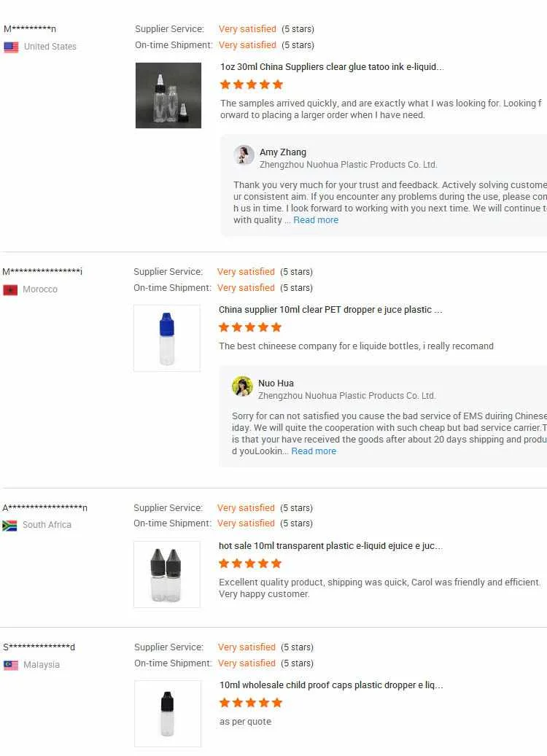Viewport: 547px width, 756px height.
Task: Click star rating under the 1oz 30ml product
Action: 251,85
